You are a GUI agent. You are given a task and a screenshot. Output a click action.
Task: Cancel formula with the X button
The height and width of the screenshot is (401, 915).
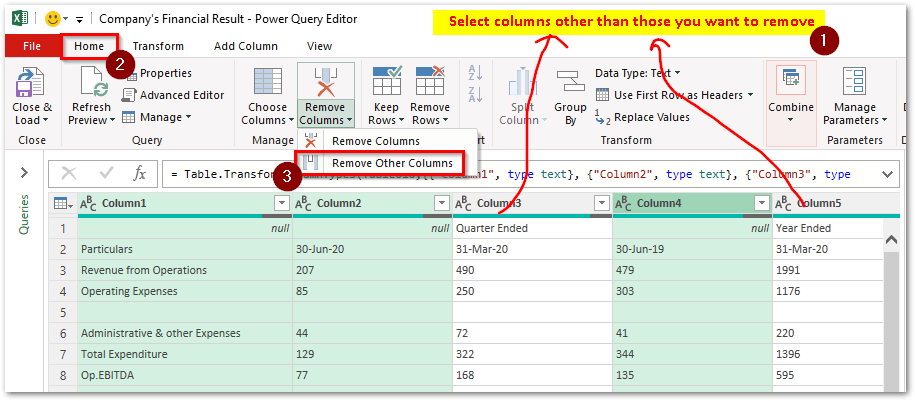click(x=69, y=173)
